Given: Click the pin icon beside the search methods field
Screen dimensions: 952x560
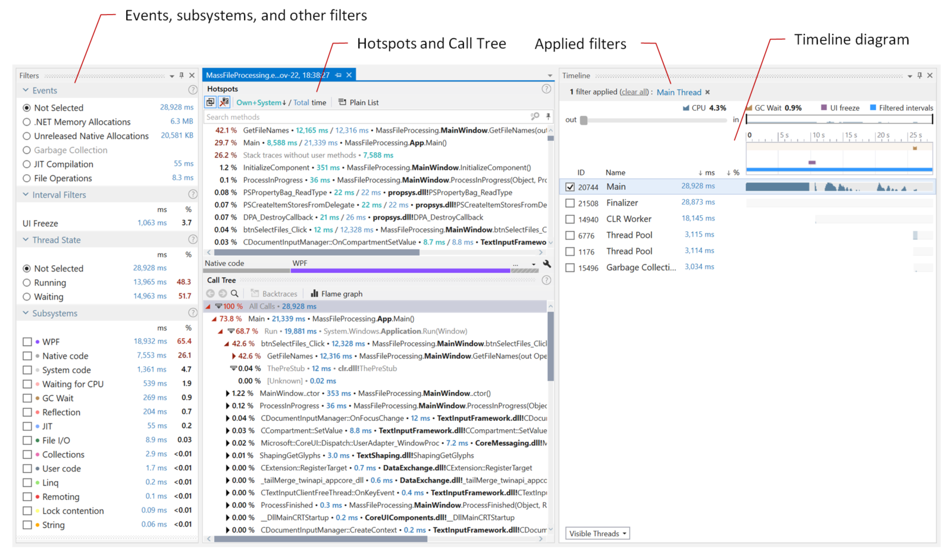Looking at the screenshot, I should [x=548, y=117].
